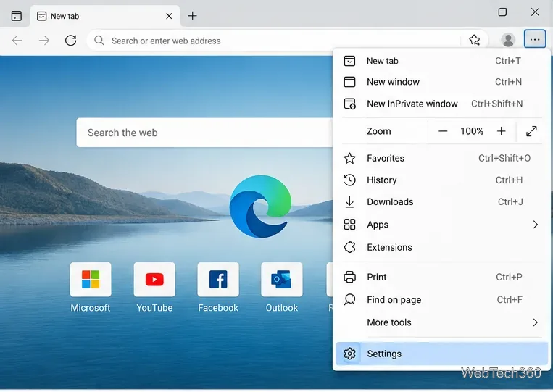Open Extensions from the menu

tap(441, 247)
